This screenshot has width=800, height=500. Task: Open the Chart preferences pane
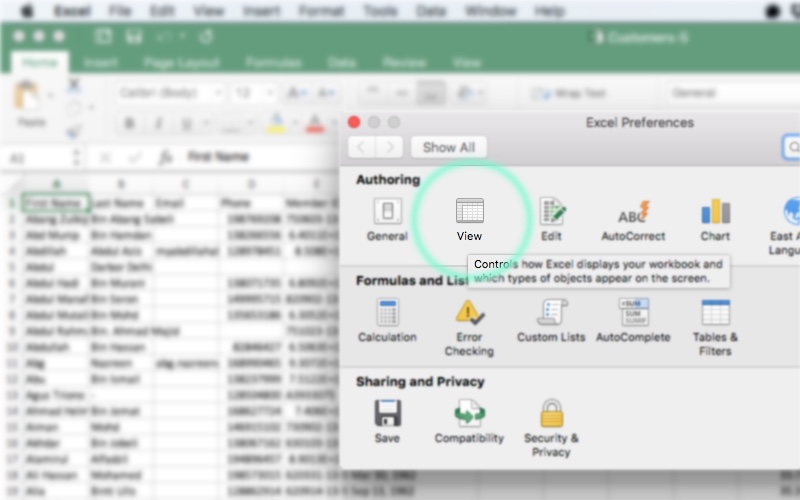coord(715,219)
